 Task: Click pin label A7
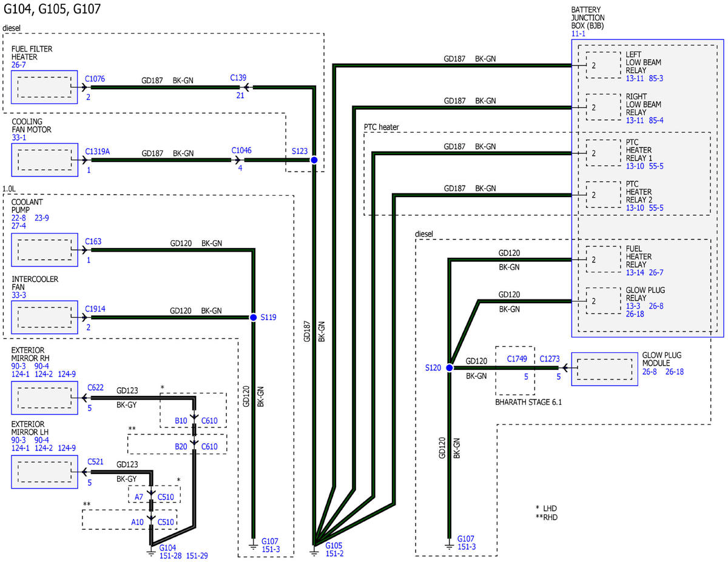(x=139, y=497)
